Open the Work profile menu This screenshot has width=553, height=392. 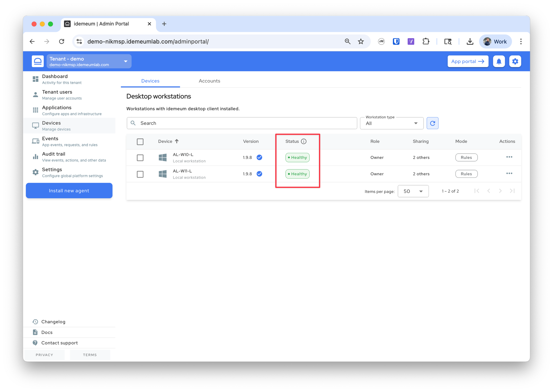(495, 41)
